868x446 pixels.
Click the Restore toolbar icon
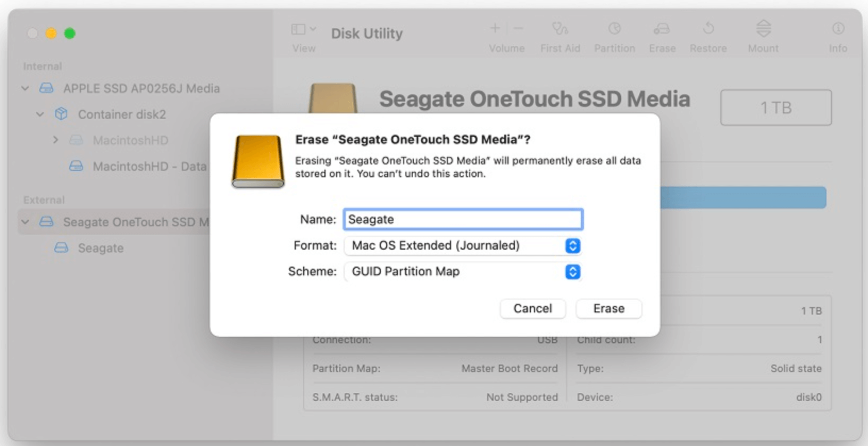708,28
